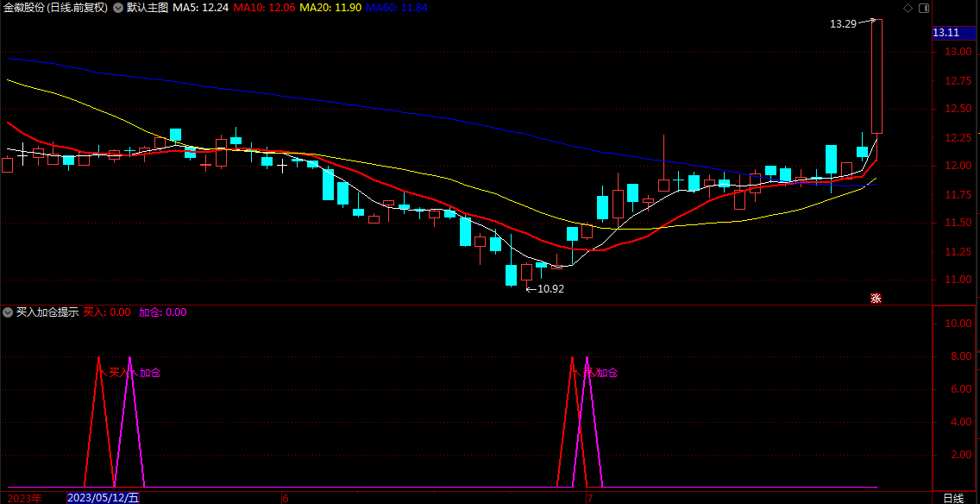Click the 买入: 0.00 value
This screenshot has width=980, height=504.
[x=107, y=312]
